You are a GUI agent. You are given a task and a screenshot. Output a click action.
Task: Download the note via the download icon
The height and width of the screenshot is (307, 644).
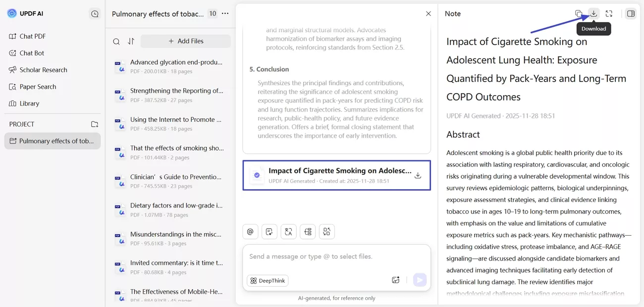593,13
